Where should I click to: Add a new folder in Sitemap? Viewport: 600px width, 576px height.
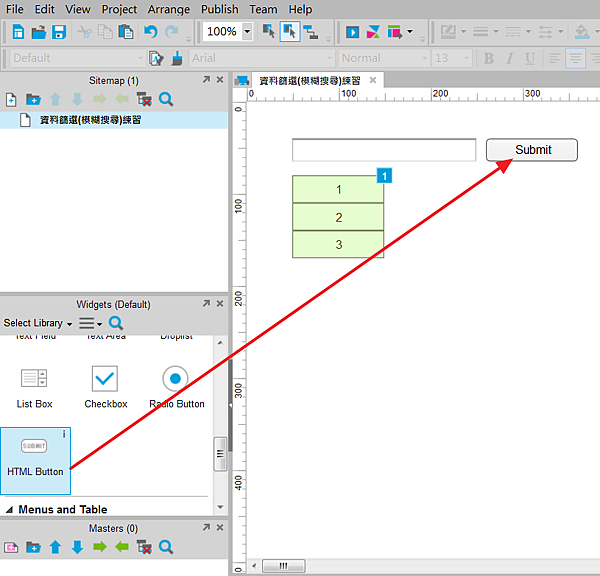33,100
